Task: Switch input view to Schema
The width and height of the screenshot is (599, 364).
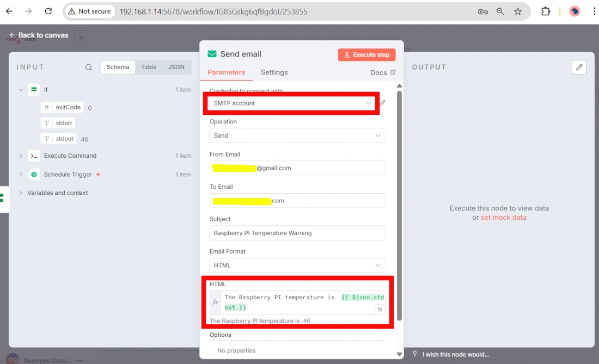Action: pyautogui.click(x=118, y=67)
